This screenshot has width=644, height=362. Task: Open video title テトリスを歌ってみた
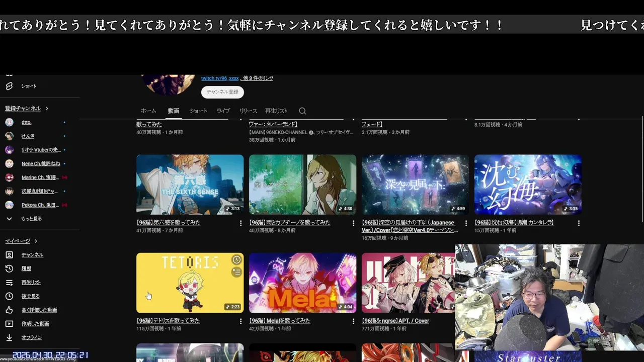tap(168, 320)
